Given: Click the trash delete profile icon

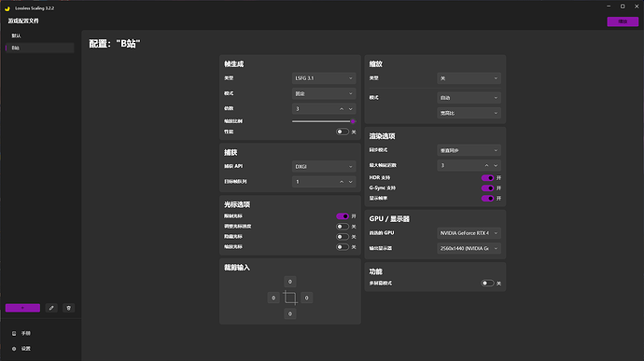Looking at the screenshot, I should tap(68, 308).
